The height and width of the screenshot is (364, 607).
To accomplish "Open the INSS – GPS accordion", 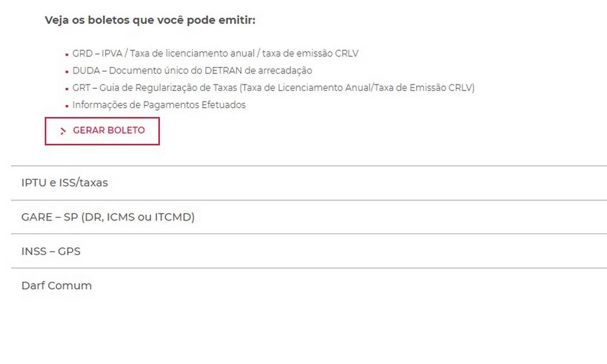I will (51, 251).
